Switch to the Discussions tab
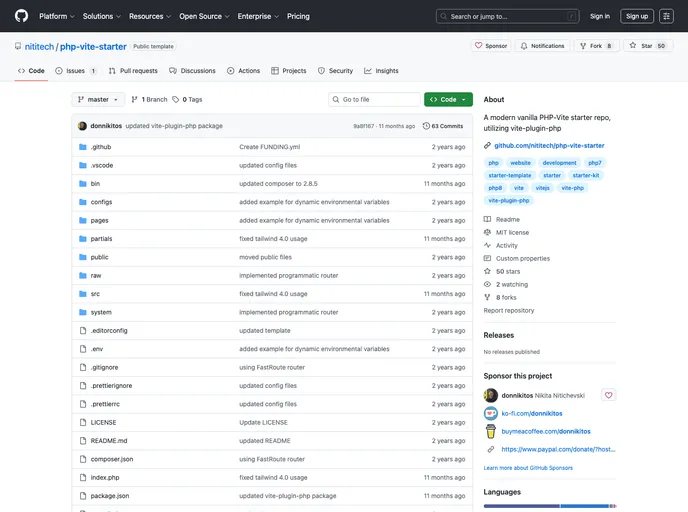Image resolution: width=688 pixels, height=512 pixels. (x=192, y=71)
